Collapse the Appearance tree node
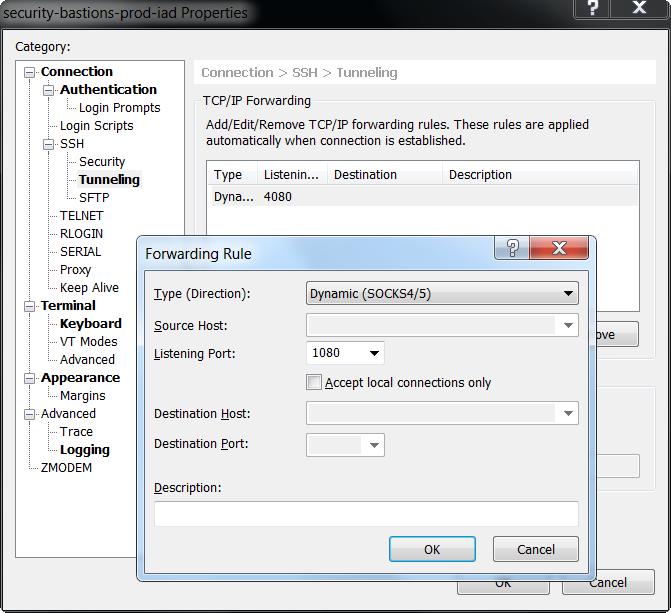671x613 pixels. coord(29,378)
